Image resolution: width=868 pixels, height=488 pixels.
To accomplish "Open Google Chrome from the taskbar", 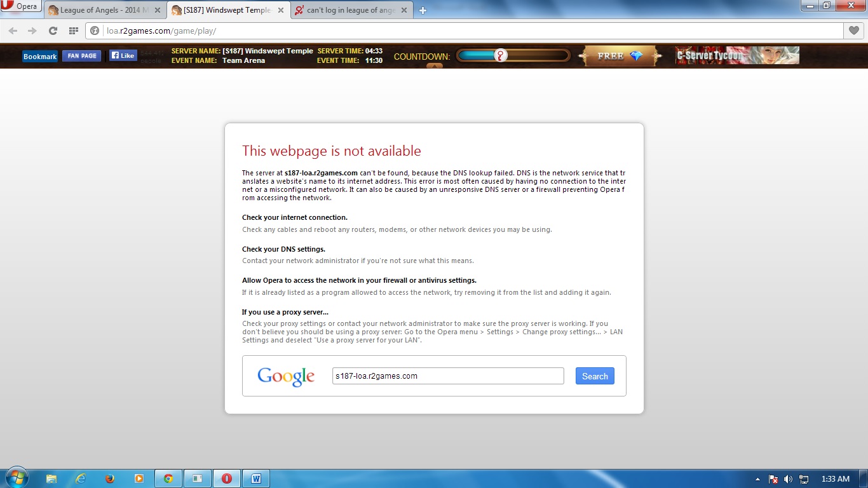I will [x=168, y=478].
